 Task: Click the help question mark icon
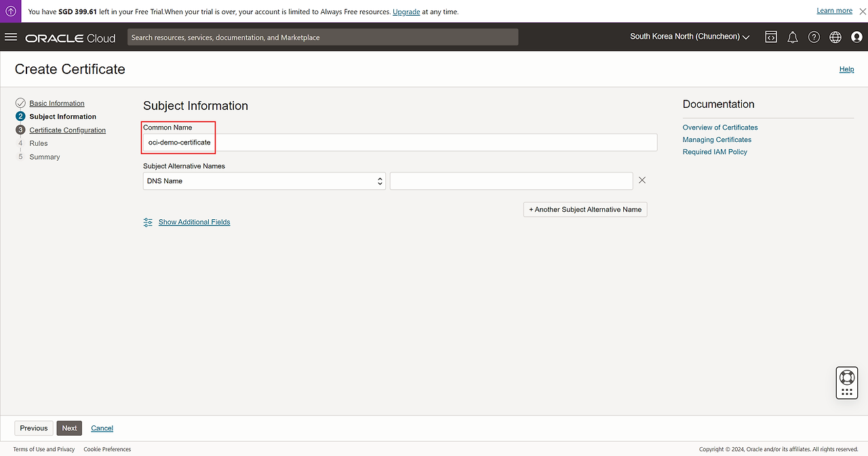click(x=814, y=37)
